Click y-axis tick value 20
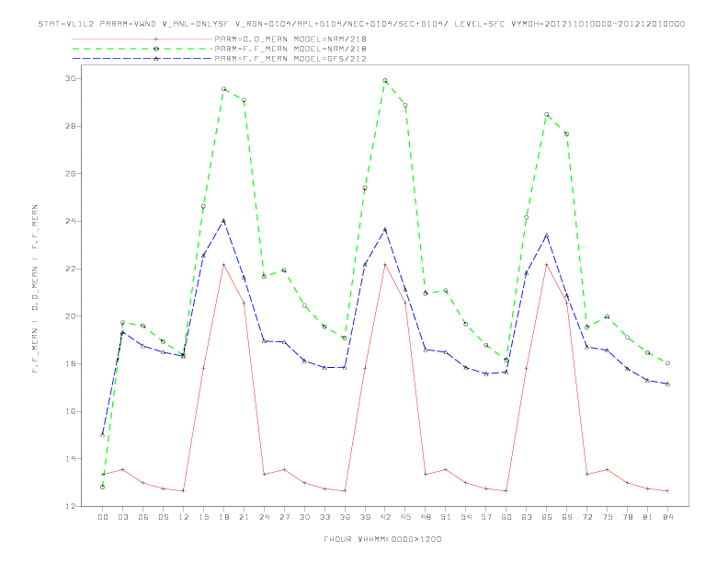This screenshot has height=563, width=728. (x=70, y=316)
